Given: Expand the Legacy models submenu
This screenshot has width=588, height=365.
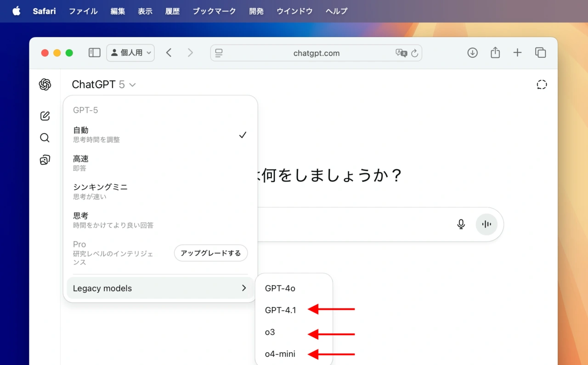Looking at the screenshot, I should (159, 288).
